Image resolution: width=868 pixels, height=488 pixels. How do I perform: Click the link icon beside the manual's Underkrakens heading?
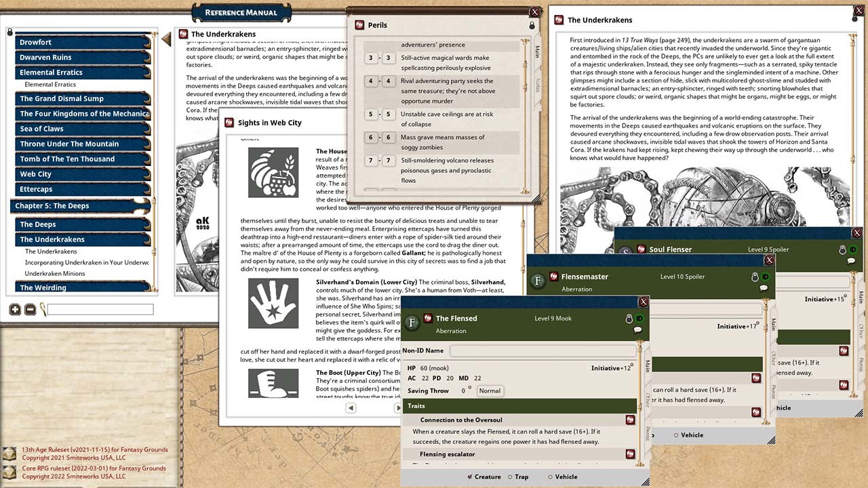click(x=182, y=34)
